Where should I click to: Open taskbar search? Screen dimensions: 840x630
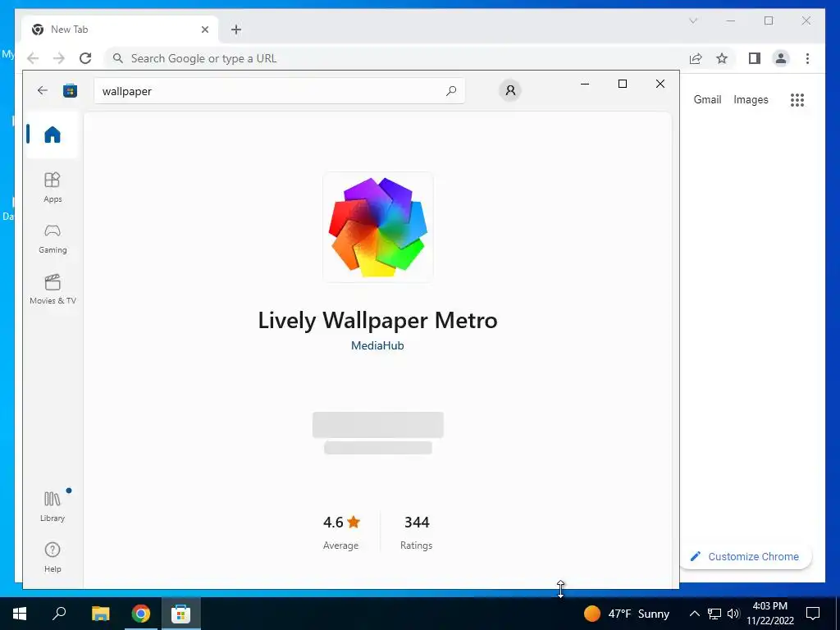click(x=59, y=614)
